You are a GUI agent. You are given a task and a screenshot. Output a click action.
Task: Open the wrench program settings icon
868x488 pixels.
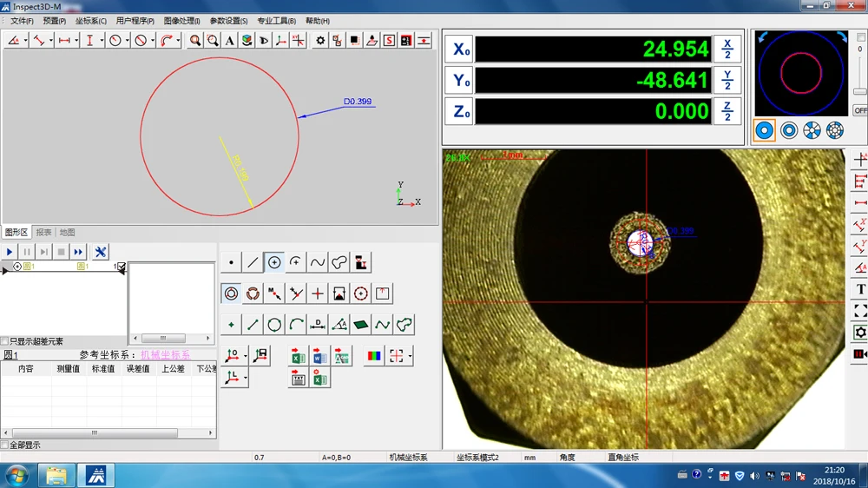point(101,252)
